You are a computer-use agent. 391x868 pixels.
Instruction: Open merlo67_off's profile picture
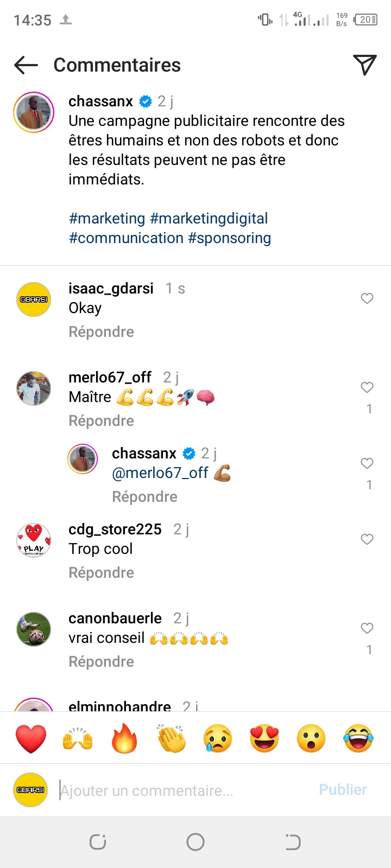[x=34, y=388]
